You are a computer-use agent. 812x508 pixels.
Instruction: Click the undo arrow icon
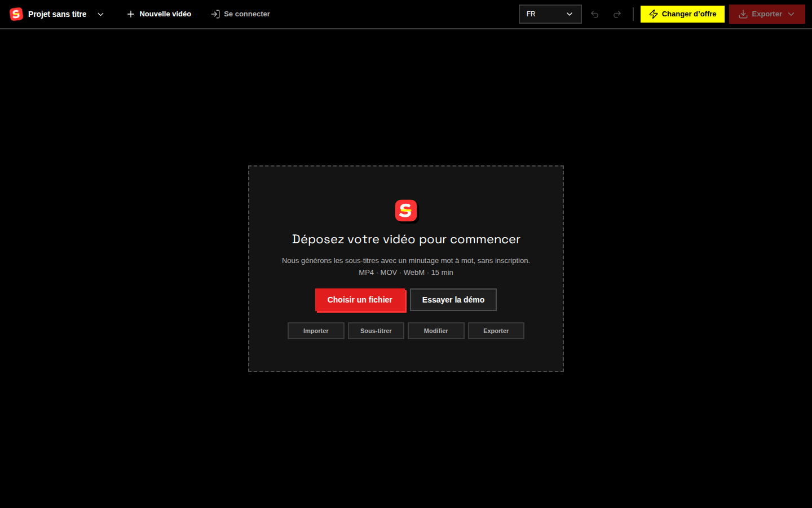point(594,14)
